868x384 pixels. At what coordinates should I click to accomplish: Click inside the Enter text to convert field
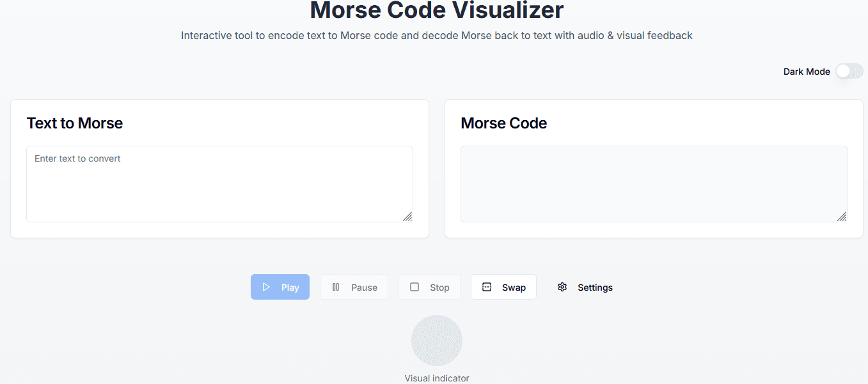pos(219,184)
